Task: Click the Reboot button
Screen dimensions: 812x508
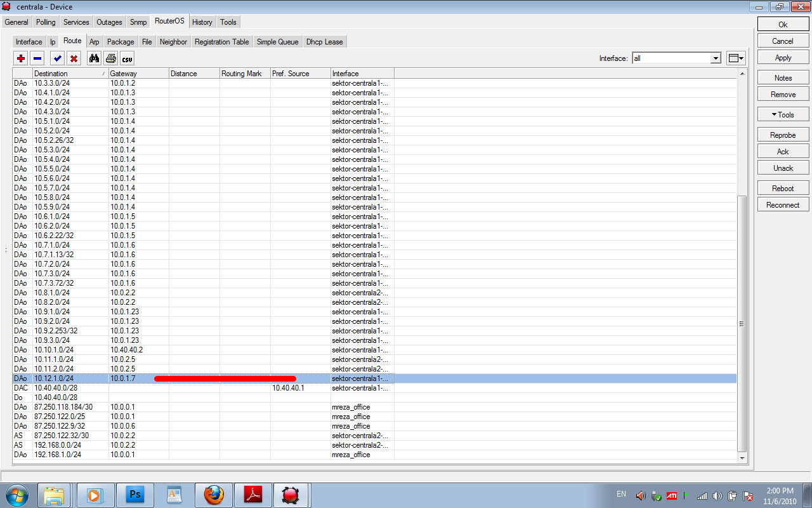Action: point(782,188)
